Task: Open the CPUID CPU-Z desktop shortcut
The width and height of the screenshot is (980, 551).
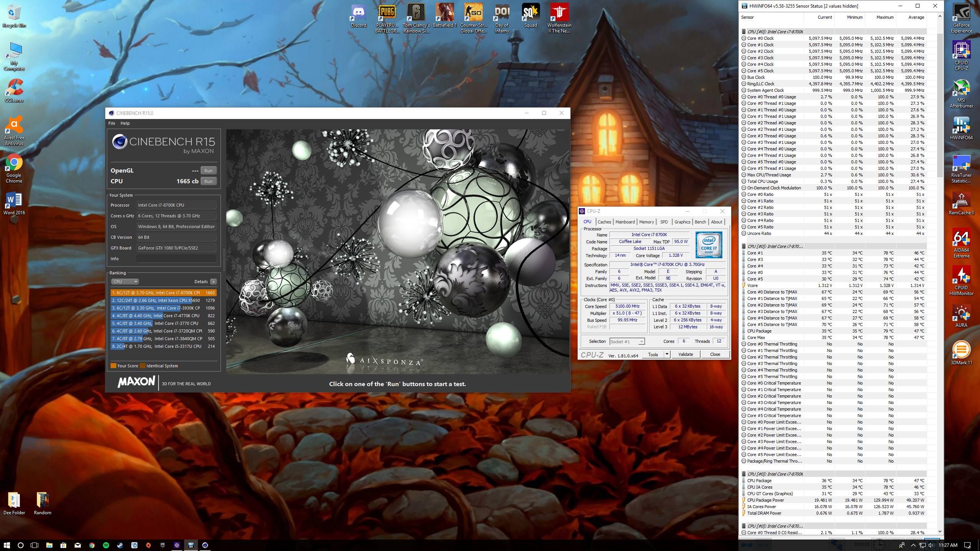Action: pyautogui.click(x=961, y=56)
